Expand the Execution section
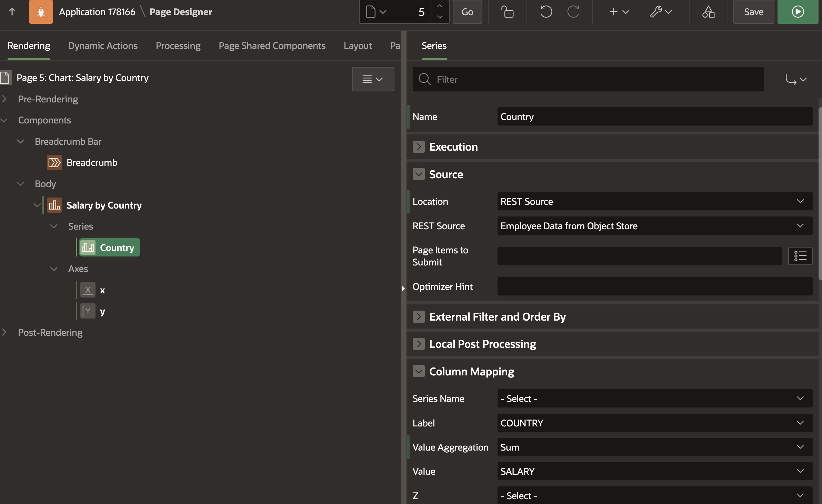Viewport: 822px width, 504px height. pyautogui.click(x=419, y=147)
